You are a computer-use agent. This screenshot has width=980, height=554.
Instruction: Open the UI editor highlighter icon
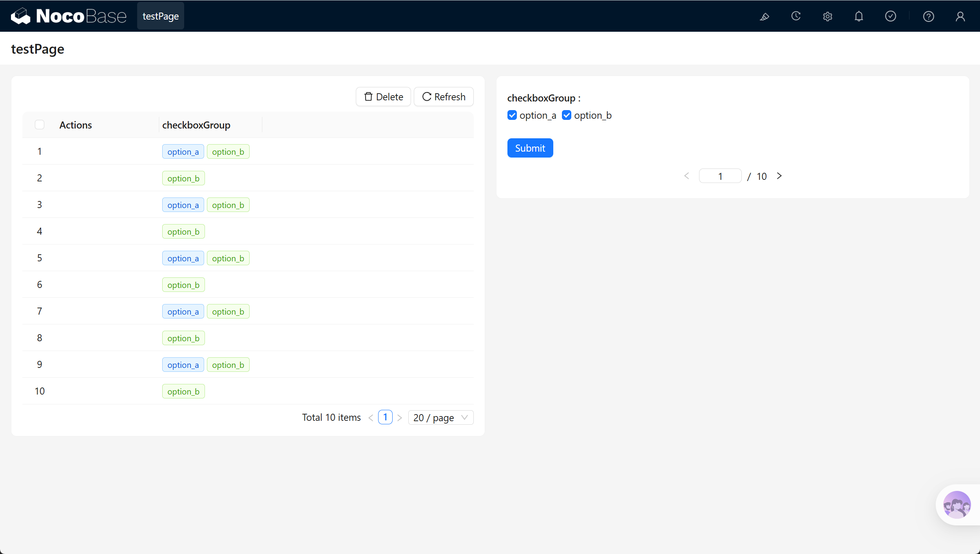[x=764, y=16]
